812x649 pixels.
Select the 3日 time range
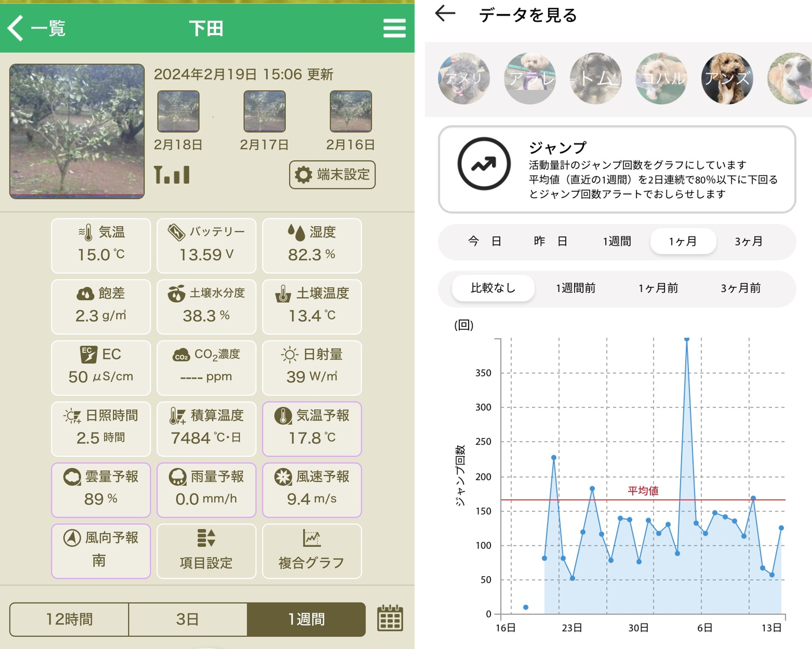tap(188, 619)
